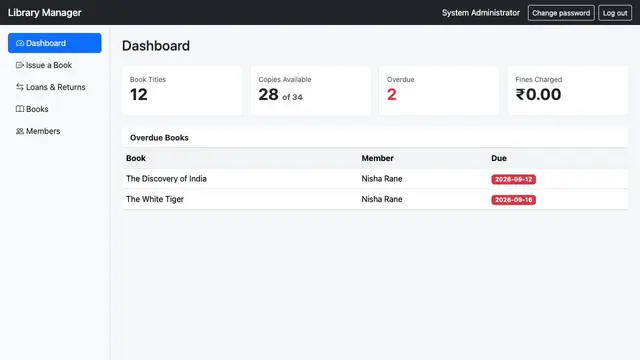Click due date badge for Discovery of India
Viewport: 640px width, 360px height.
point(513,179)
